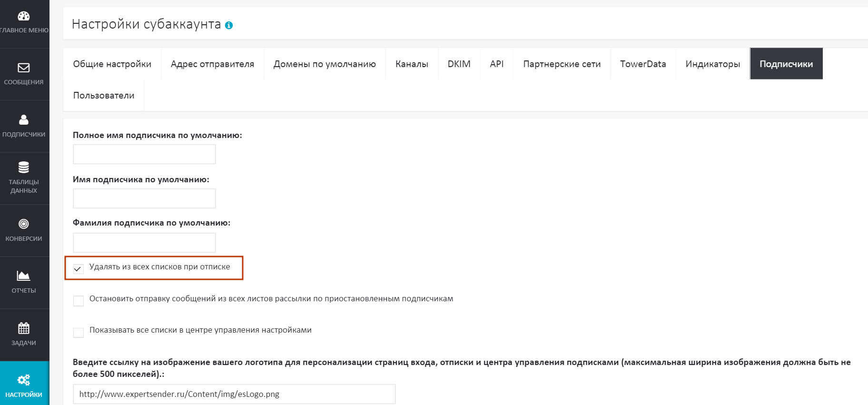Switch to the 'Общие настройки' tab
Screen dimensions: 868x405
point(112,64)
